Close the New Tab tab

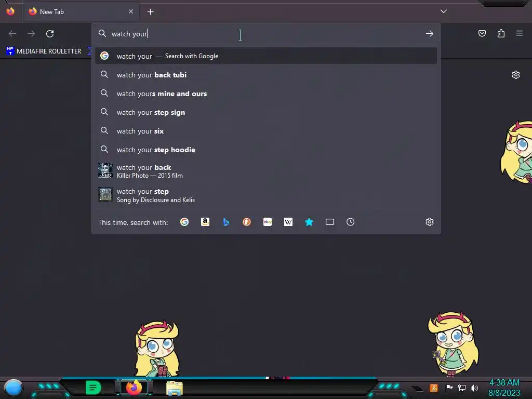(x=131, y=11)
